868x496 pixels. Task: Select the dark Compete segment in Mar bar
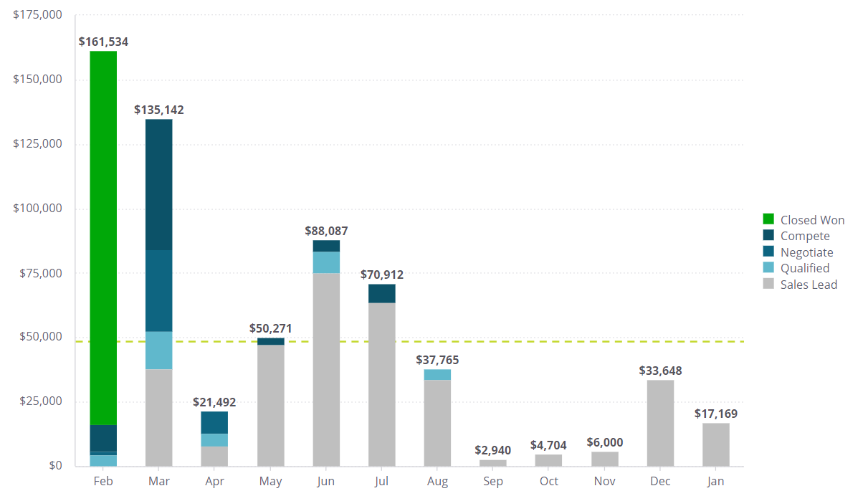click(159, 184)
